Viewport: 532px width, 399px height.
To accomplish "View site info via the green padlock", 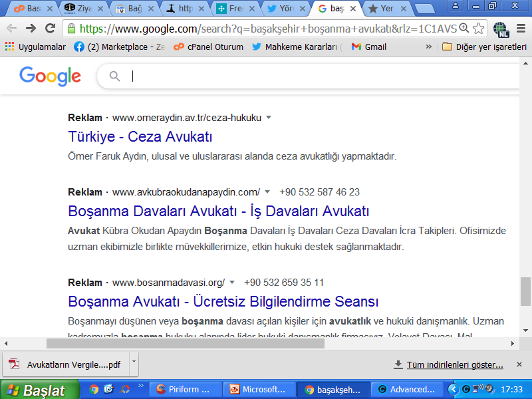I will 71,29.
